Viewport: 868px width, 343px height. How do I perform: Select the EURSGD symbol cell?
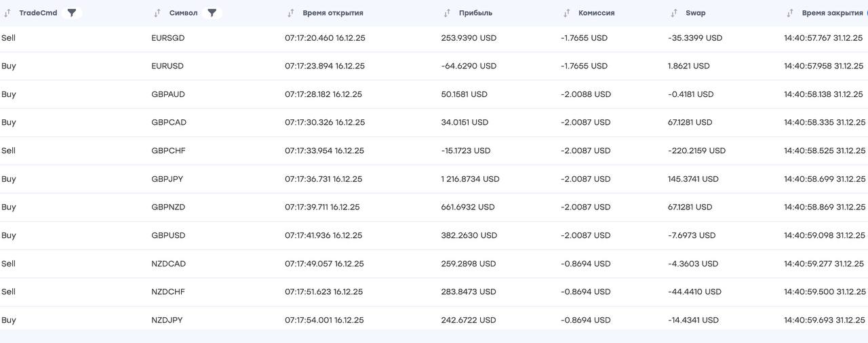[168, 38]
